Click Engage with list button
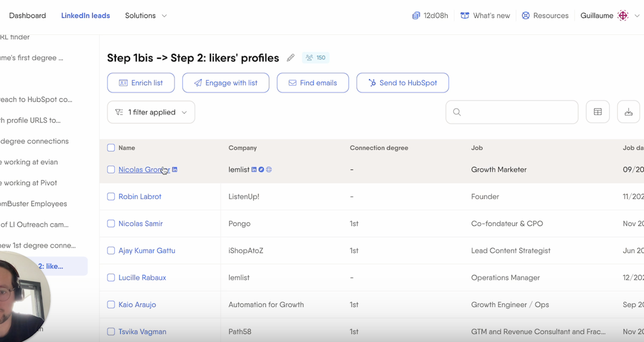Viewport: 644px width, 342px height. tap(226, 83)
